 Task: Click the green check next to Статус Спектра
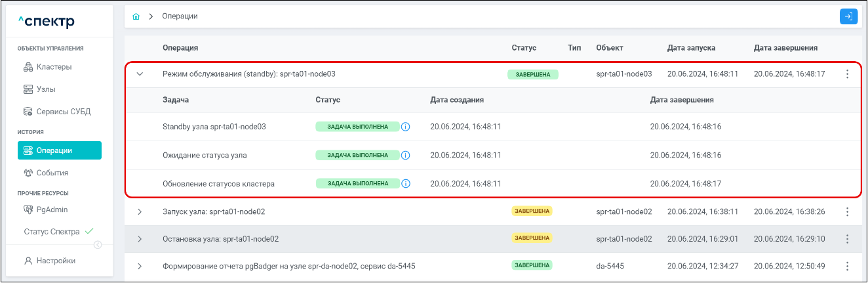89,231
